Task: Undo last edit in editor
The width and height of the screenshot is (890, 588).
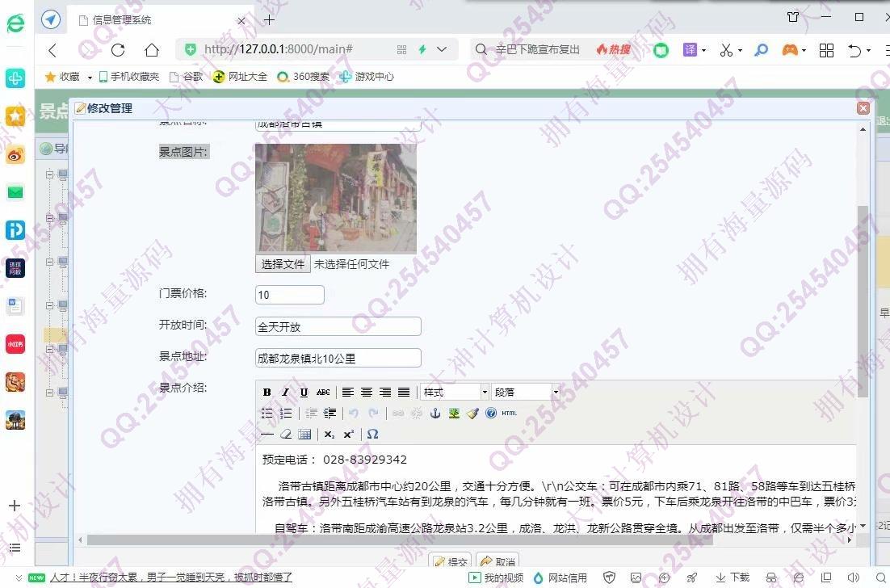Action: click(354, 414)
